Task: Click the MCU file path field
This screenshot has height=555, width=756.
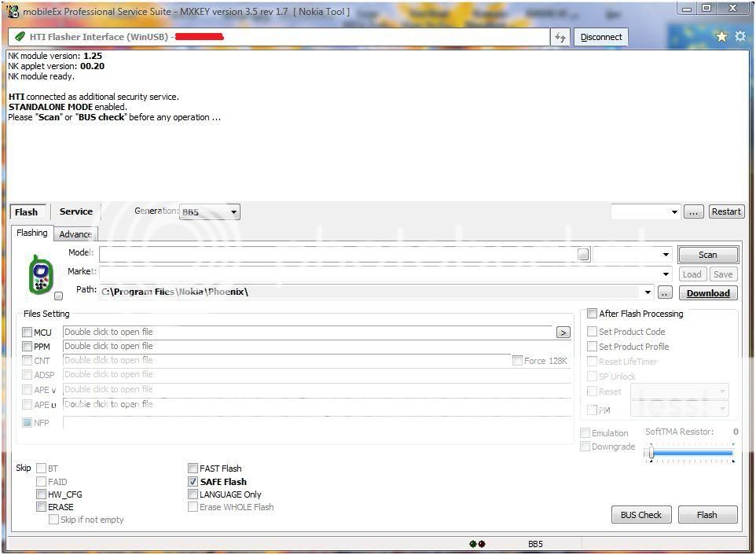Action: coord(309,332)
